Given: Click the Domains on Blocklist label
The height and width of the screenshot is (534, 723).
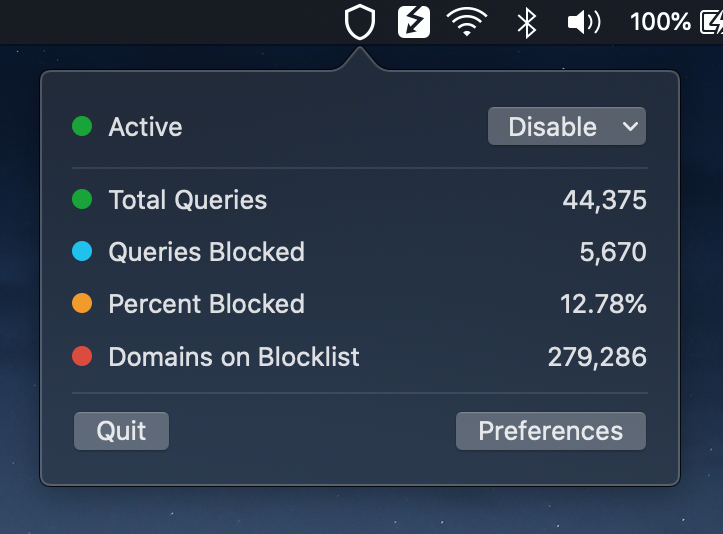Looking at the screenshot, I should pyautogui.click(x=234, y=356).
